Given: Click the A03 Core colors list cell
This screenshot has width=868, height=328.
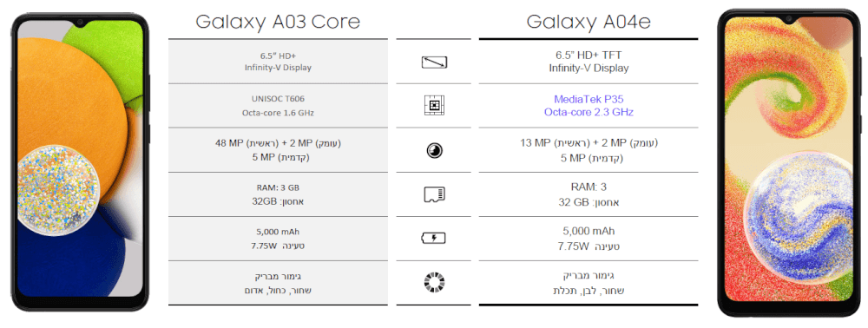Looking at the screenshot, I should point(278,283).
